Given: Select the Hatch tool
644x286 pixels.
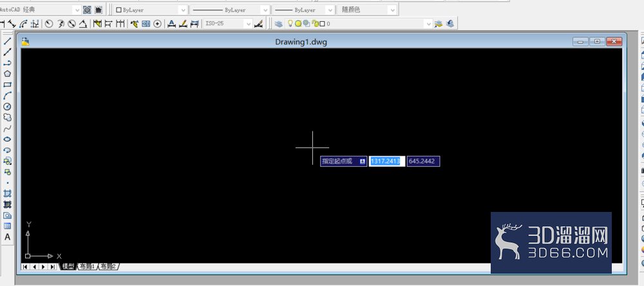Looking at the screenshot, I should 7,193.
